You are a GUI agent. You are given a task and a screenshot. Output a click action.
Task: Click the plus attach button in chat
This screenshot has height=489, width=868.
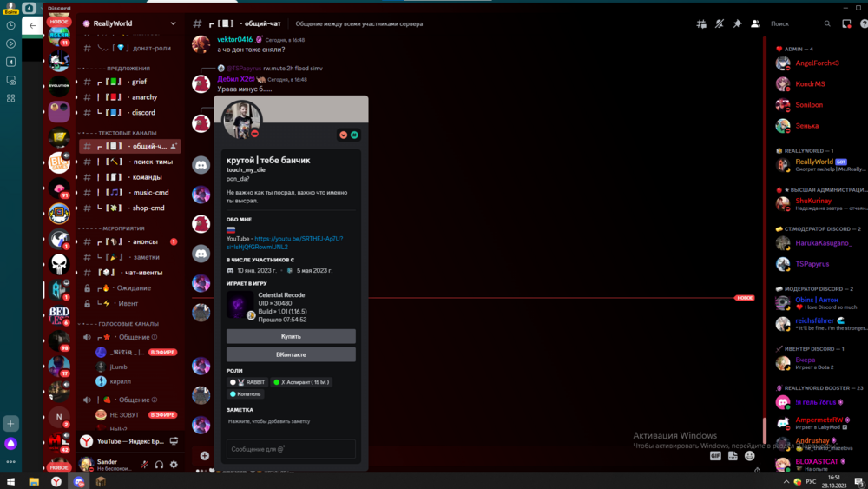pyautogui.click(x=204, y=456)
